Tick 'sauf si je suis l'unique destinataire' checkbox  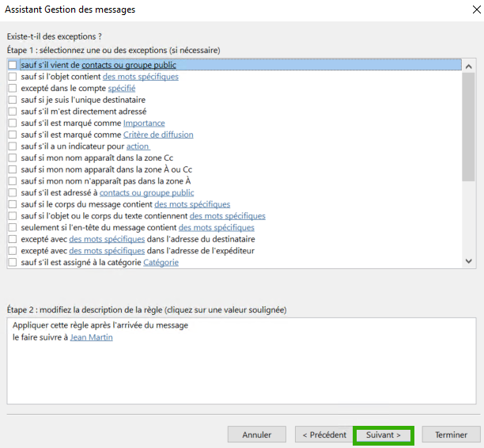pyautogui.click(x=13, y=100)
